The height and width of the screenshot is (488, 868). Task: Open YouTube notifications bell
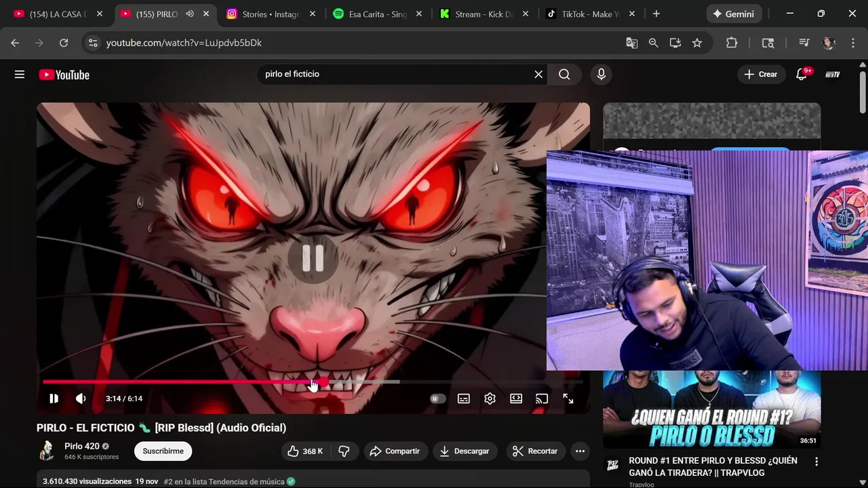click(x=802, y=75)
